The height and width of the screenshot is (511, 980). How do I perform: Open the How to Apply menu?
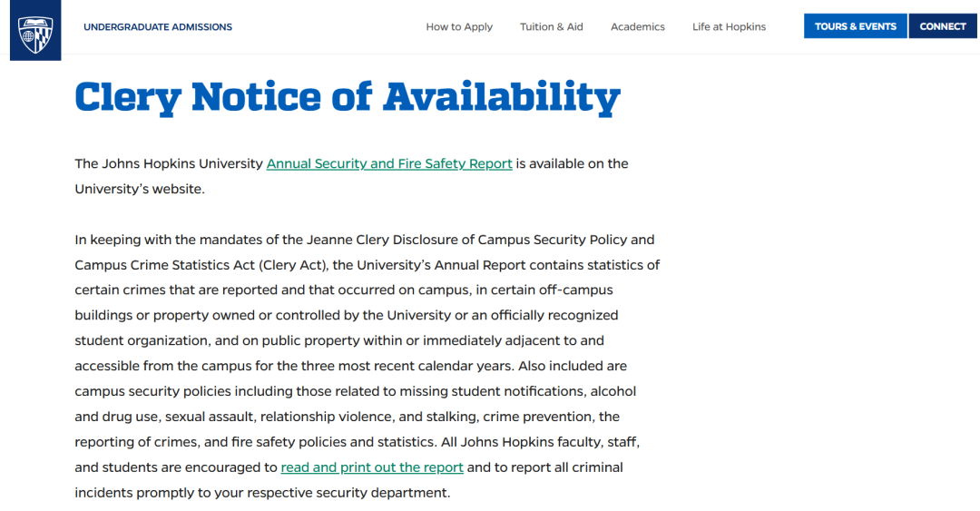click(x=459, y=27)
